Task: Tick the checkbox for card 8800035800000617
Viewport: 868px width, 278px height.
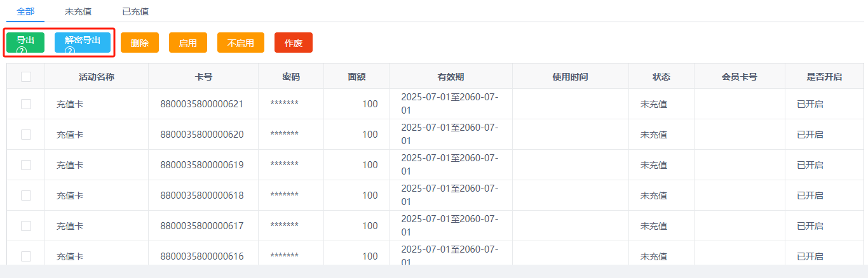Action: pos(26,226)
